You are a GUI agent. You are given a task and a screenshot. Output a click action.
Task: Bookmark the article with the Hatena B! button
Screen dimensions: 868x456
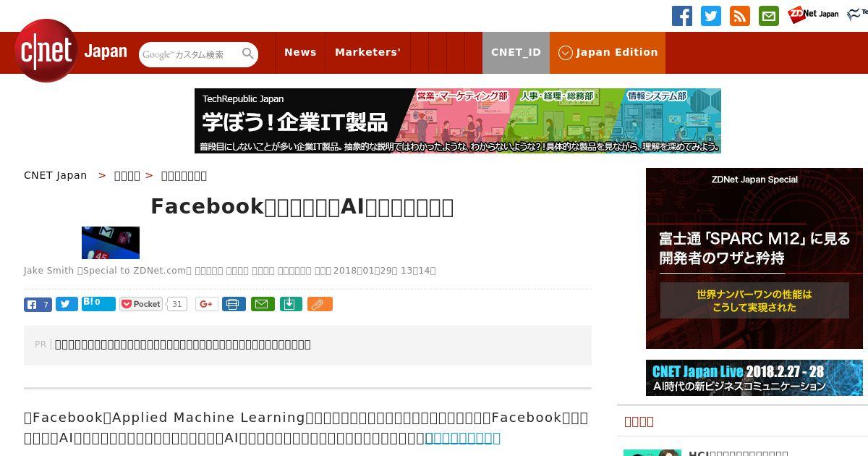click(x=98, y=304)
